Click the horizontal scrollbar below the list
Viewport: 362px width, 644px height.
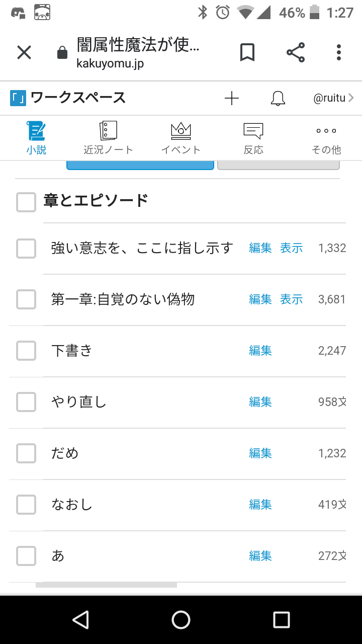tap(107, 585)
